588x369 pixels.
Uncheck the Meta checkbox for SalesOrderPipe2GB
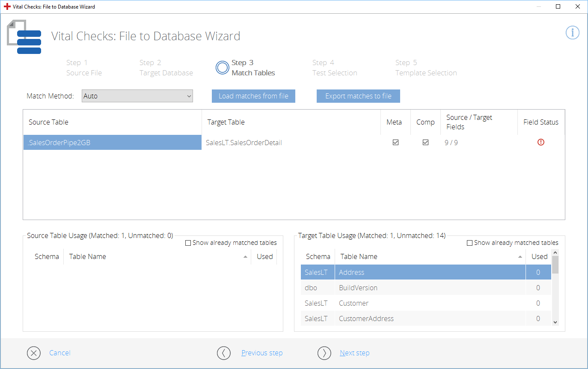395,143
